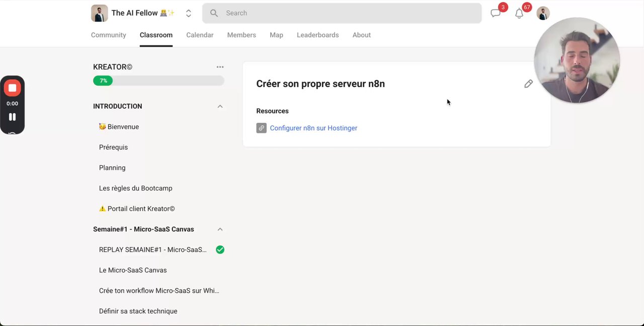
Task: Pause the screen recording
Action: [12, 117]
